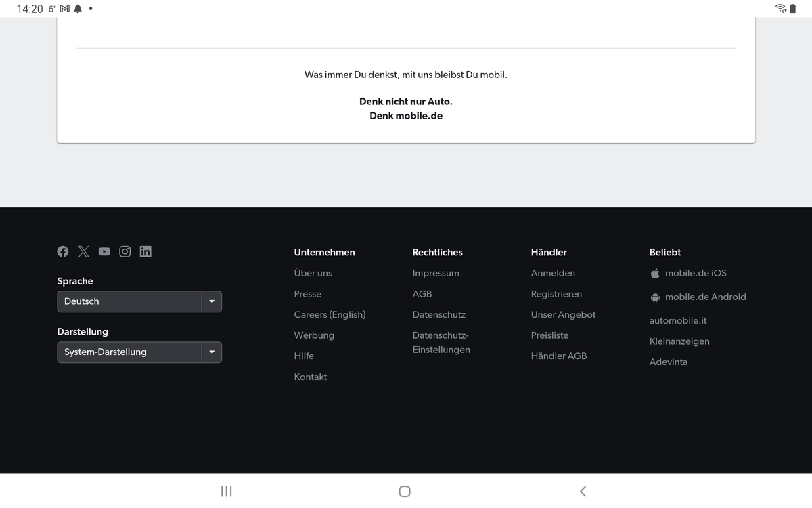Open the Facebook social icon
Image resolution: width=812 pixels, height=508 pixels.
click(63, 251)
